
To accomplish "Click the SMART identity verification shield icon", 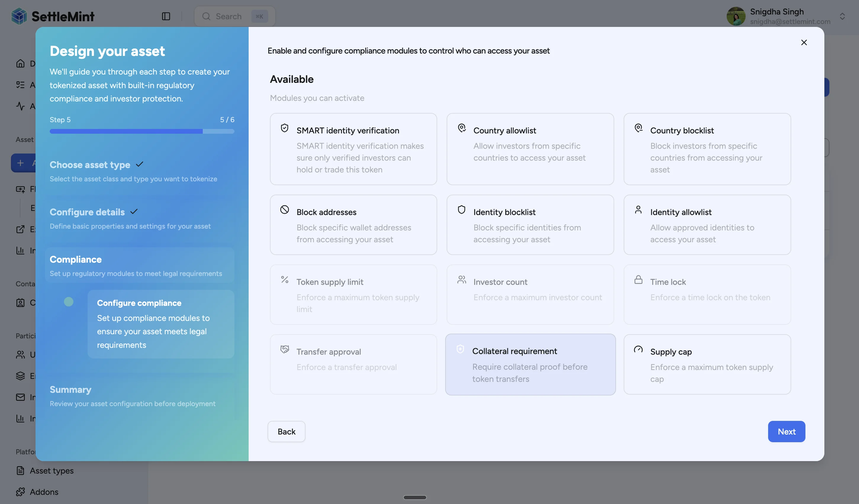I will (284, 128).
